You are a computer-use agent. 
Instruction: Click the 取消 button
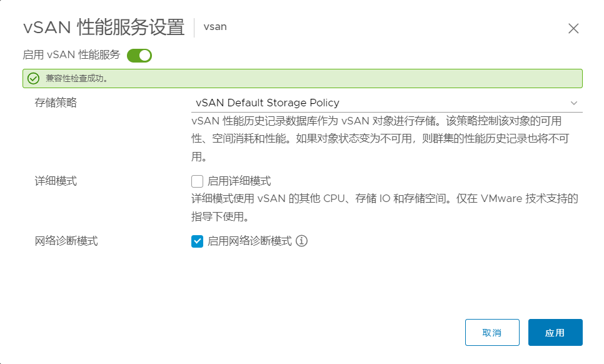(x=492, y=332)
